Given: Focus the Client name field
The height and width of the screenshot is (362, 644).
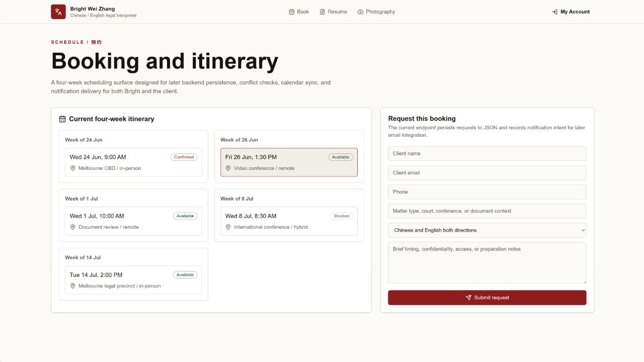Looking at the screenshot, I should click(x=487, y=153).
